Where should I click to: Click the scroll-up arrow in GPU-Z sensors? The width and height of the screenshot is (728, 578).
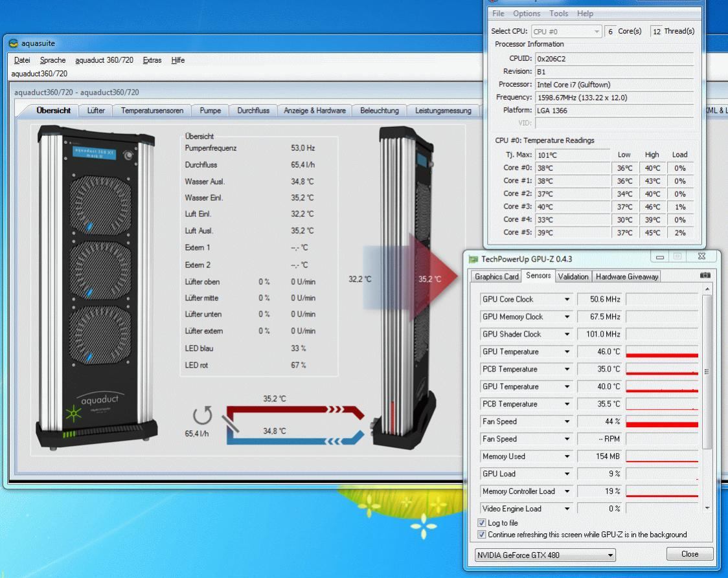point(707,289)
